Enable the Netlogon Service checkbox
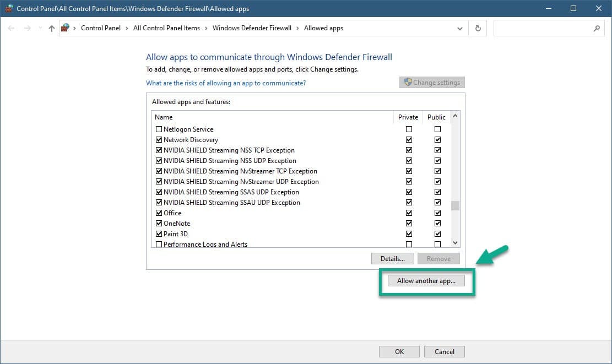This screenshot has width=612, height=364. point(159,129)
